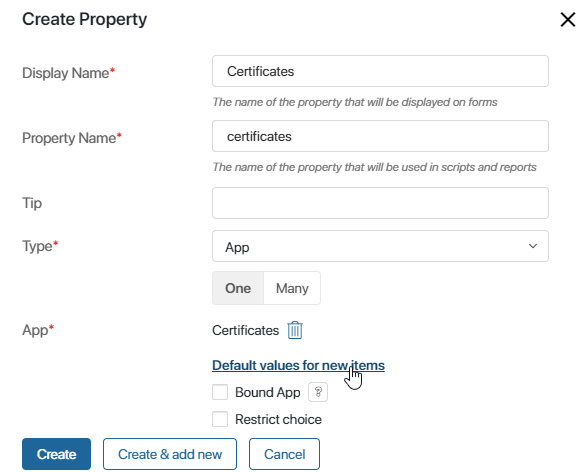Tick the Restrict choice checkbox
The width and height of the screenshot is (577, 472).
220,419
